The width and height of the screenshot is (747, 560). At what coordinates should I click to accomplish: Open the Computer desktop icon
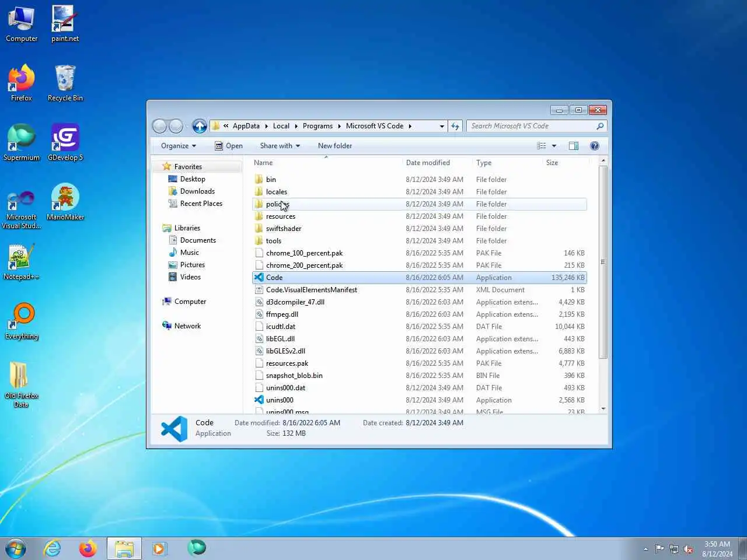click(22, 24)
